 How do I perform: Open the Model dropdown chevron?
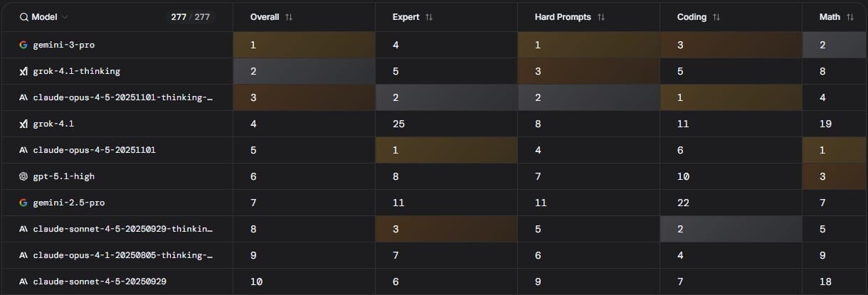65,17
